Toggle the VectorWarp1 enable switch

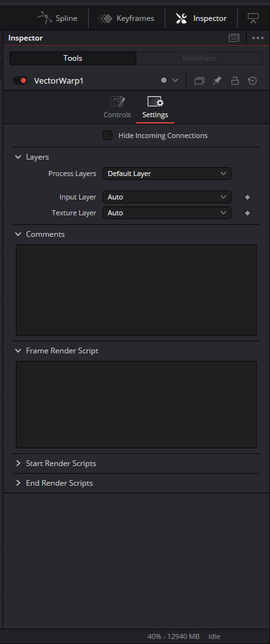coord(20,80)
